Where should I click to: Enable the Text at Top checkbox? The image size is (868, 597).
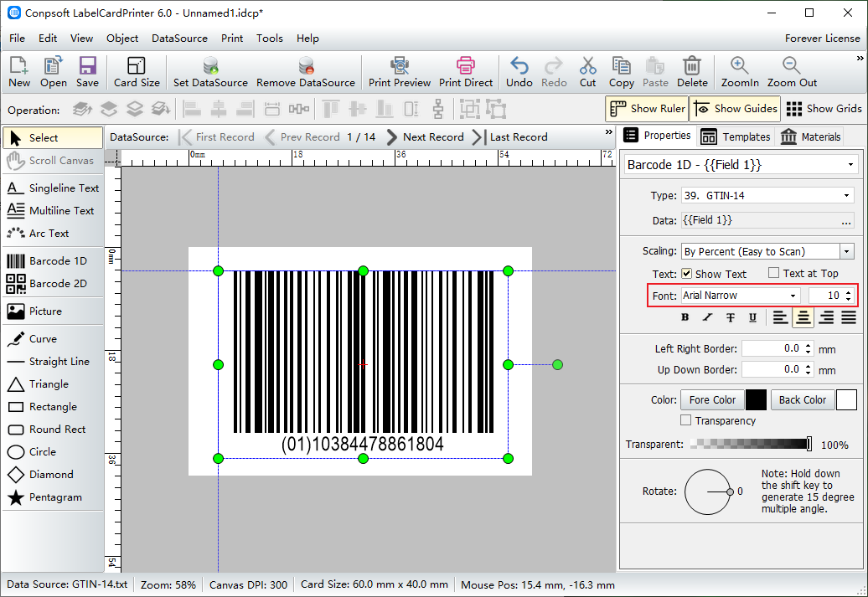774,273
